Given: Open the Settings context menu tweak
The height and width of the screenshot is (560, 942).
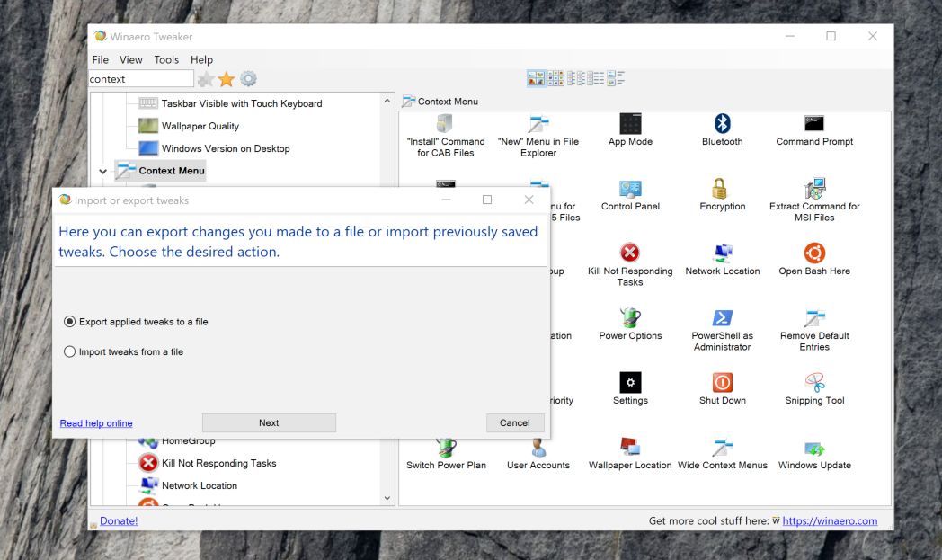Looking at the screenshot, I should click(x=630, y=388).
